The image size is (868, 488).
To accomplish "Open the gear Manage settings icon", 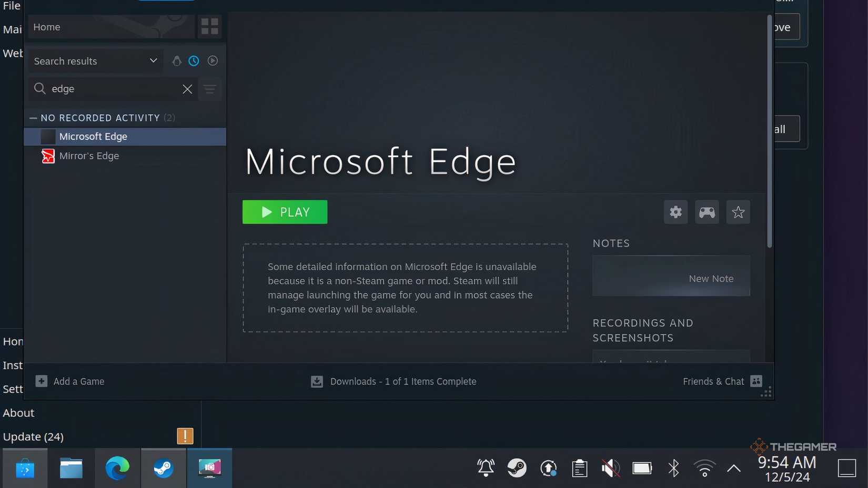I will pos(675,212).
